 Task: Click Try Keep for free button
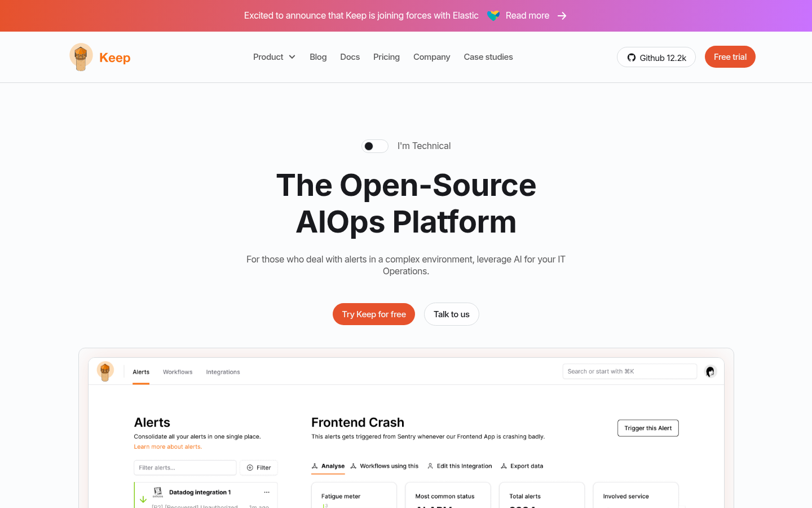point(374,314)
